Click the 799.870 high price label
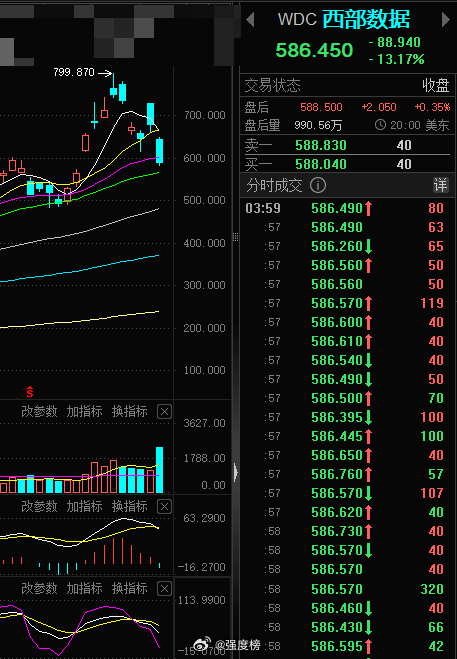Viewport: 457px width, 659px height. pos(74,72)
